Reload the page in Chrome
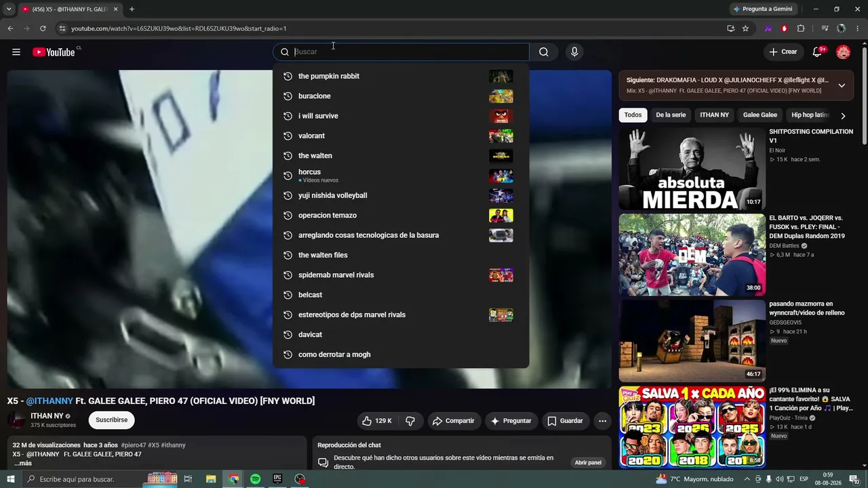868x488 pixels. pyautogui.click(x=43, y=28)
